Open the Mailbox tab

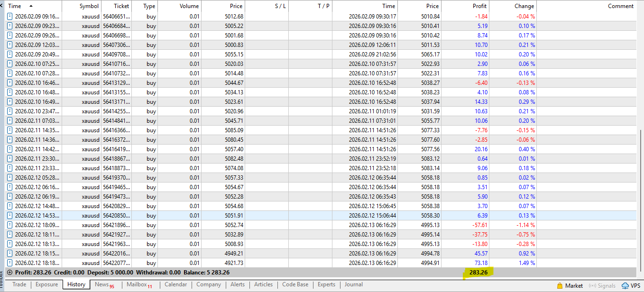point(139,284)
